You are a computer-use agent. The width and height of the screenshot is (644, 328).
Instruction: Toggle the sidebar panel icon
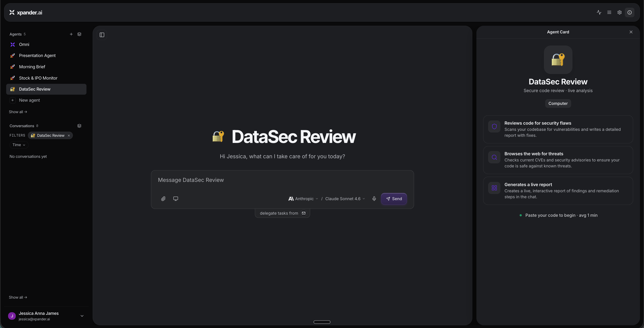(102, 35)
